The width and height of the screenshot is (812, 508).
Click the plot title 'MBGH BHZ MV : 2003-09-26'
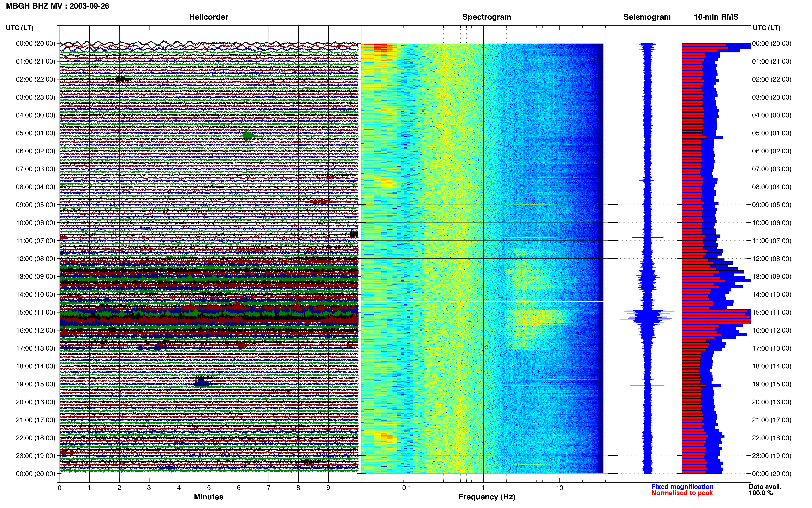(57, 6)
